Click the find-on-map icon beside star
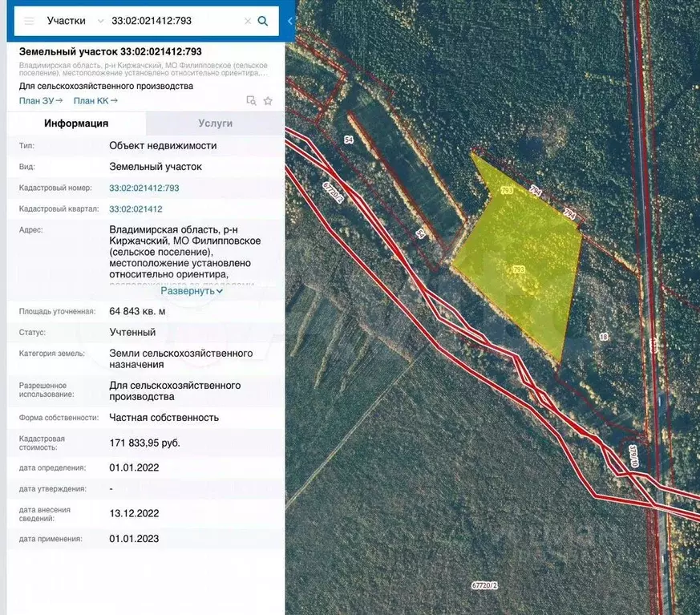This screenshot has height=615, width=700. 251,101
